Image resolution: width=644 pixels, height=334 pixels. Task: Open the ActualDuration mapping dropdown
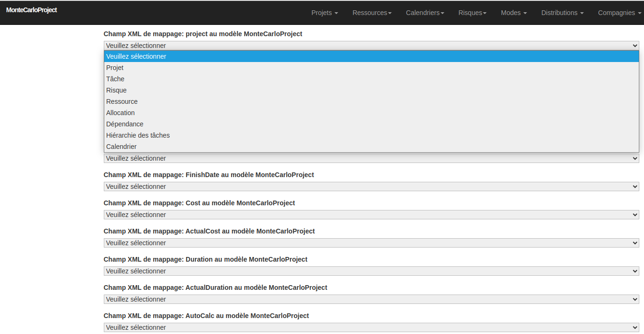pos(371,299)
